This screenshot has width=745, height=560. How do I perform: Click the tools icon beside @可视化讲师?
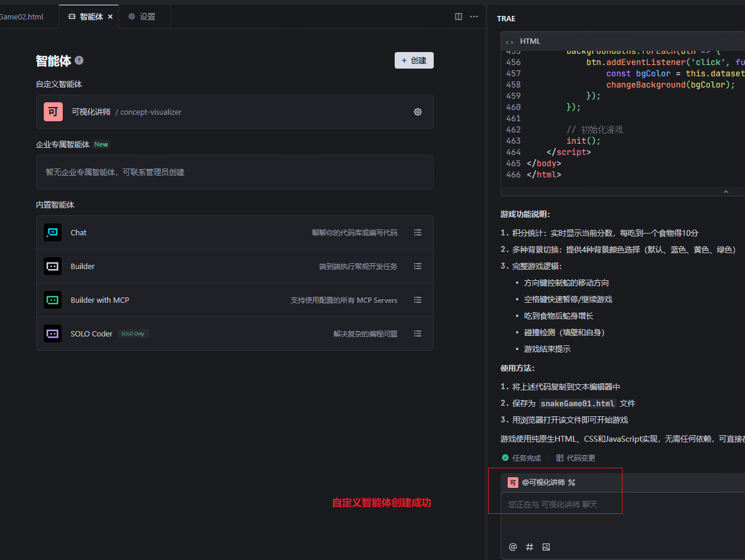(x=572, y=483)
